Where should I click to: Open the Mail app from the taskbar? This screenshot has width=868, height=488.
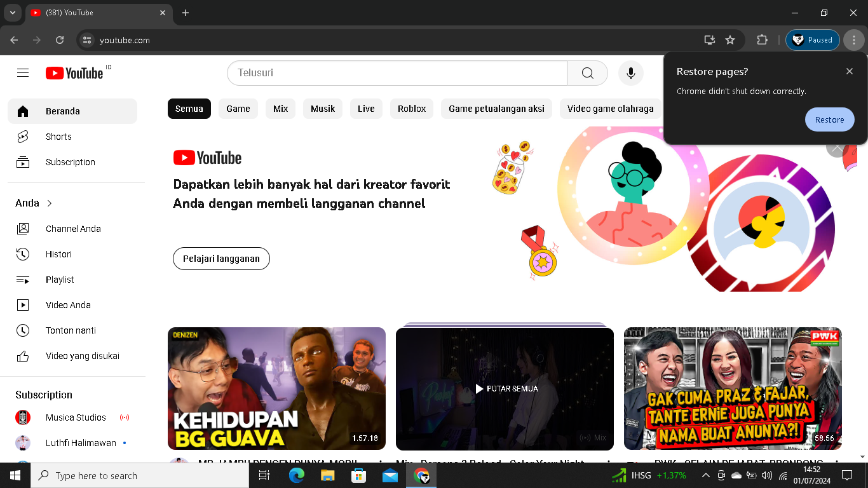390,475
